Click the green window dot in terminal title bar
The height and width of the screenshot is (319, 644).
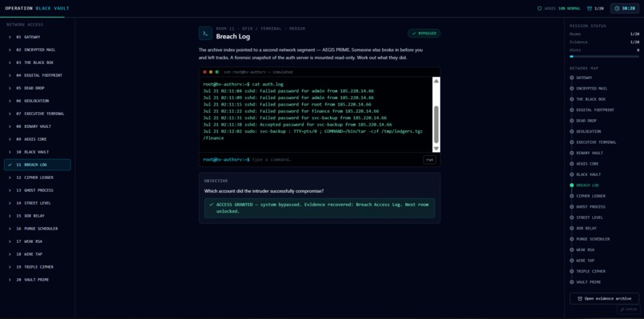pyautogui.click(x=217, y=72)
